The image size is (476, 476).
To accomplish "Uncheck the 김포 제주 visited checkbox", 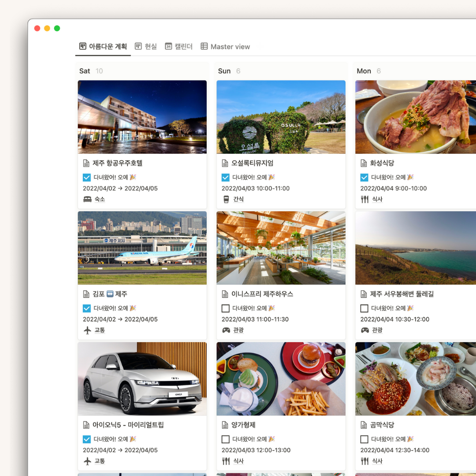I will coord(86,308).
